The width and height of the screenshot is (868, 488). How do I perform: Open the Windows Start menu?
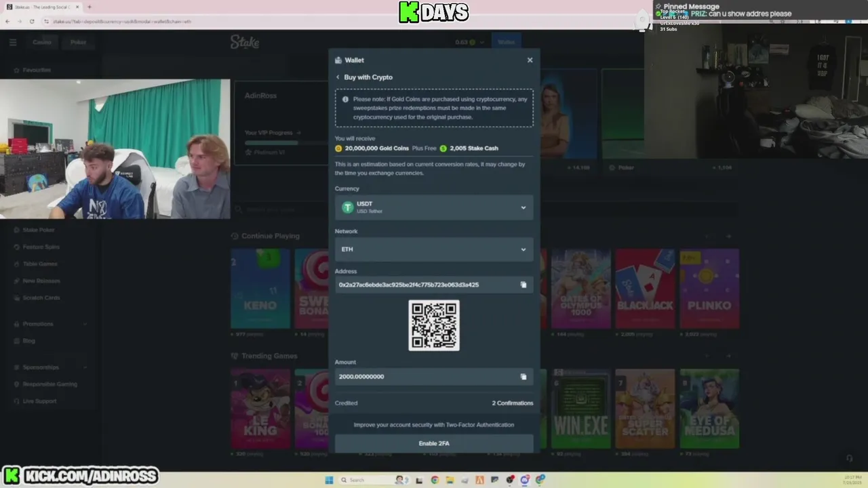[x=329, y=480]
